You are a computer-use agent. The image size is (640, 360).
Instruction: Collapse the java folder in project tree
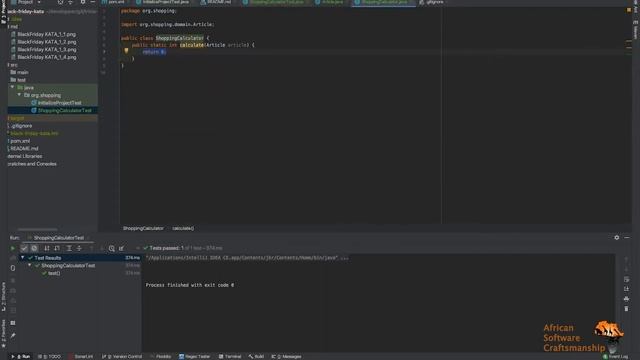[12, 87]
